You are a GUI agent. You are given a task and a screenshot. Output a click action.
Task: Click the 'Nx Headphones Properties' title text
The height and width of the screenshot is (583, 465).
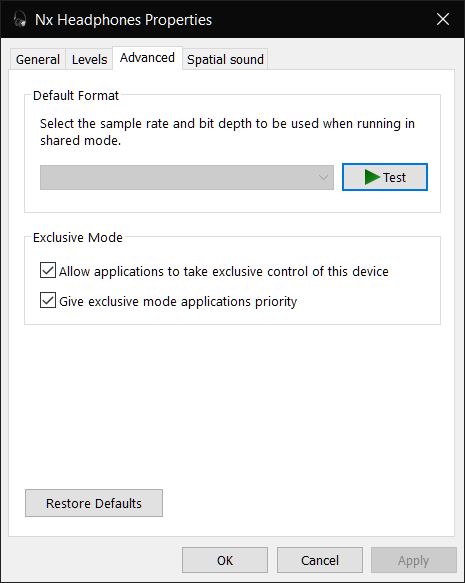click(x=123, y=19)
